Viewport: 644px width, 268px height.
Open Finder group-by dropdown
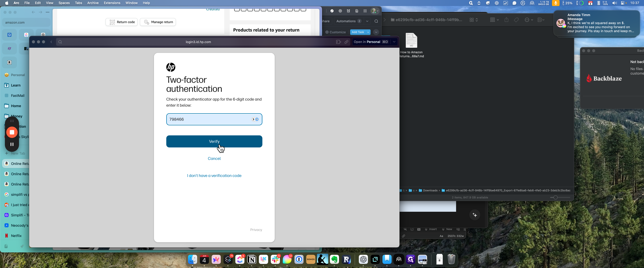point(494,20)
